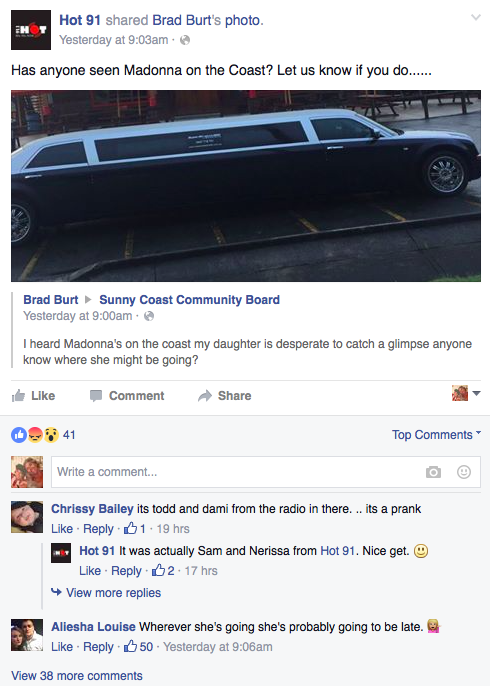Viewport: 490px width, 686px height.
Task: Click View 38 more comments
Action: (x=77, y=676)
